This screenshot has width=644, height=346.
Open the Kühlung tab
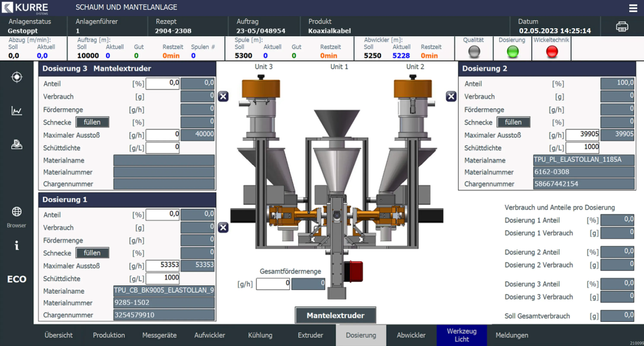point(260,335)
